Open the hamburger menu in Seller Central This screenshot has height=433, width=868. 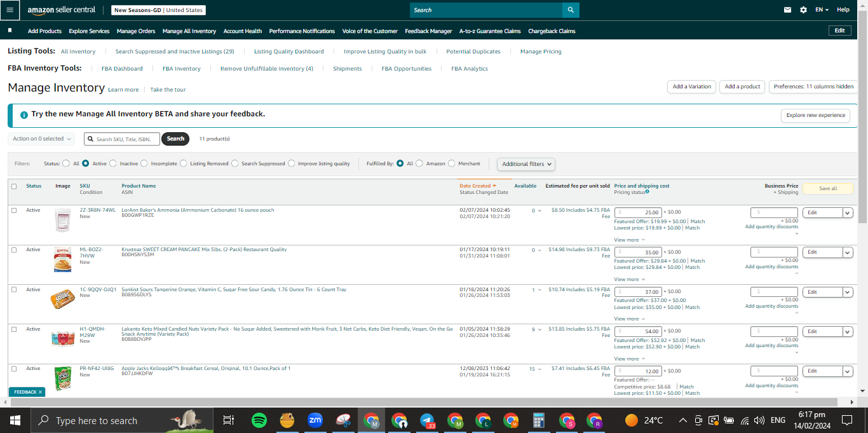[x=10, y=10]
